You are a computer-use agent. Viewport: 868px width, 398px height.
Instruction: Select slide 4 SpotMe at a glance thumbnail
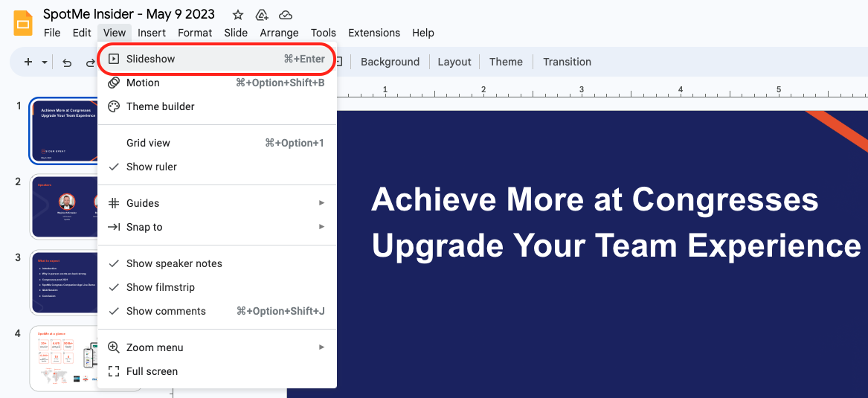tap(64, 359)
